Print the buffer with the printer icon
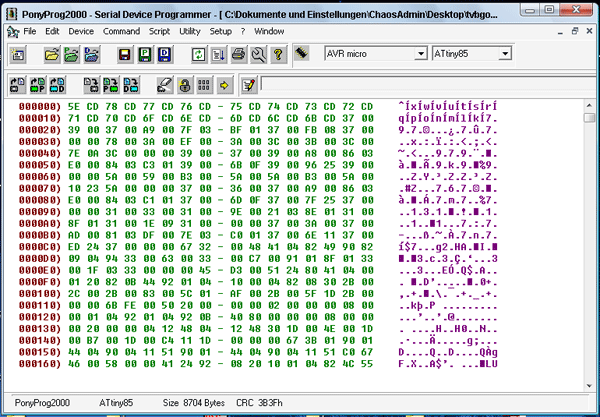This screenshot has width=600, height=417. tap(239, 55)
